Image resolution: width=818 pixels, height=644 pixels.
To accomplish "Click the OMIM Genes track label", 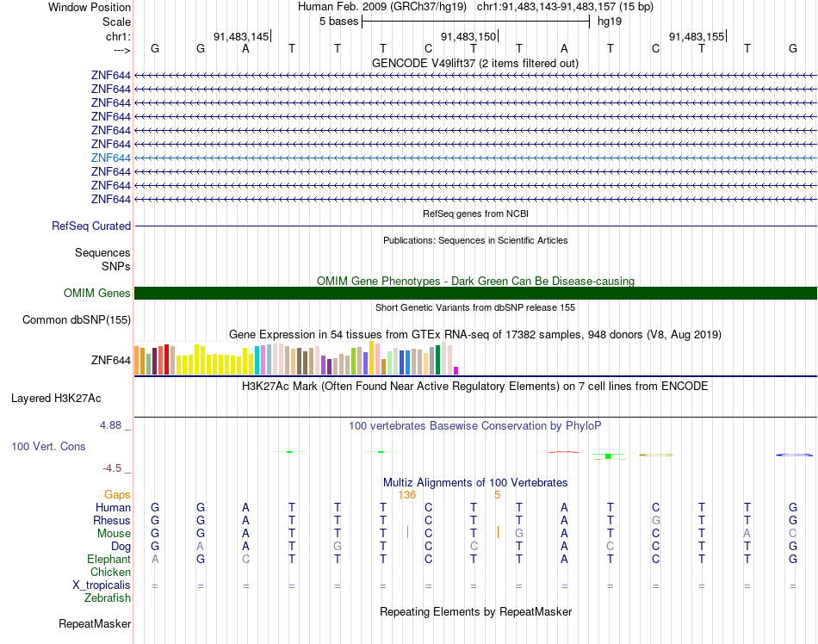I will point(97,293).
